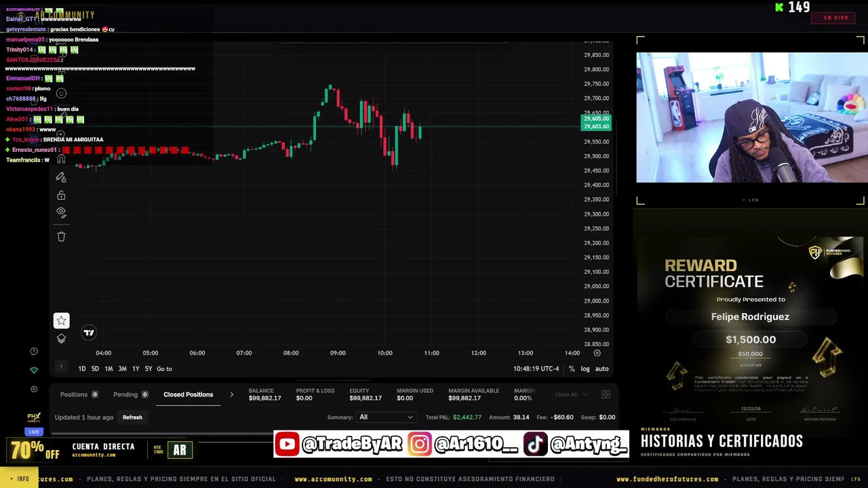Check the connection status wifi icon
The width and height of the screenshot is (868, 488).
click(x=34, y=370)
